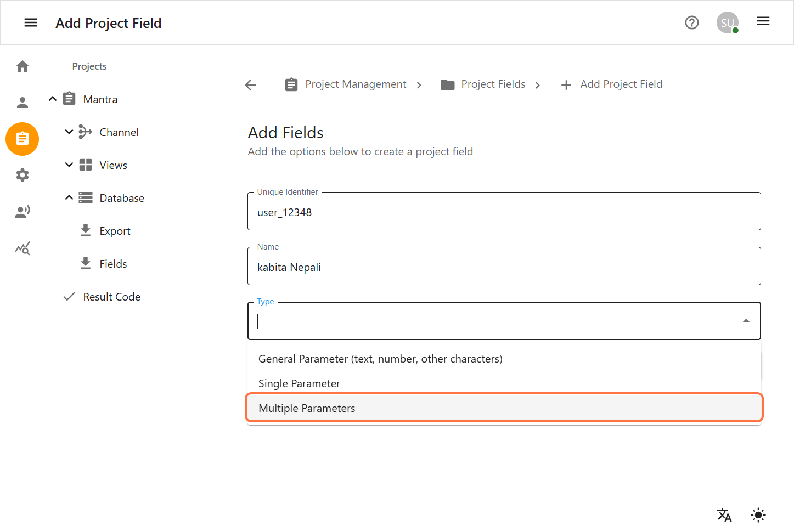This screenshot has height=532, width=794.
Task: Open the Home sidebar icon
Action: click(22, 65)
